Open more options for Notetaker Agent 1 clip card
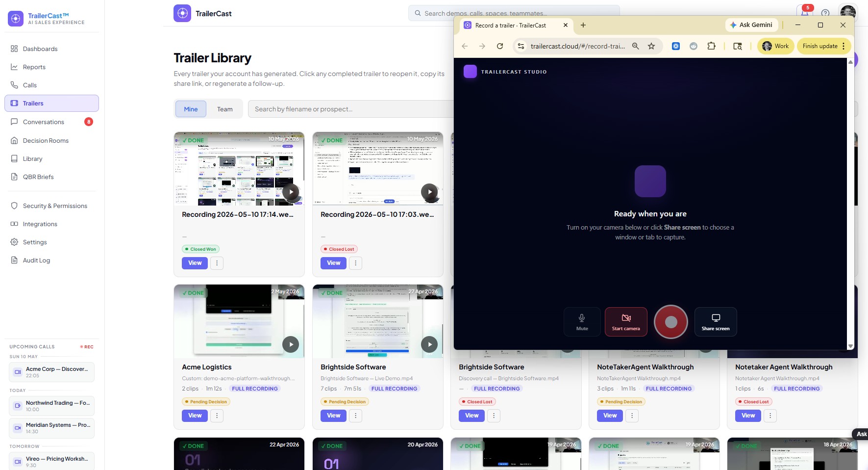 pos(770,416)
